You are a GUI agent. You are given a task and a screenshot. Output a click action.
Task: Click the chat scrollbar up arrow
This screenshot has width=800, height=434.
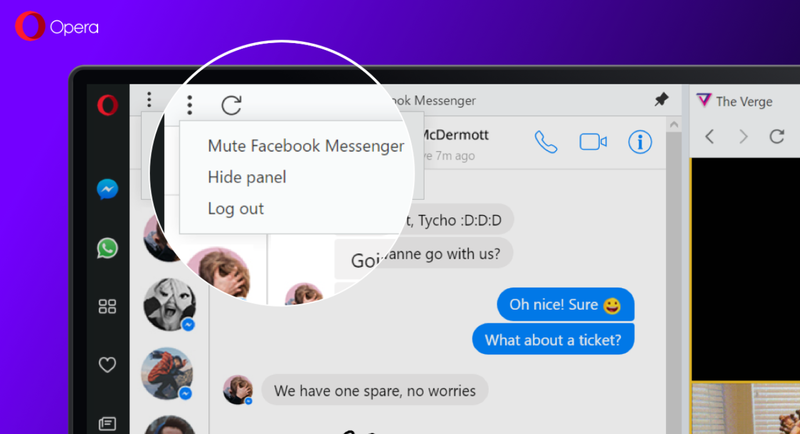(673, 124)
